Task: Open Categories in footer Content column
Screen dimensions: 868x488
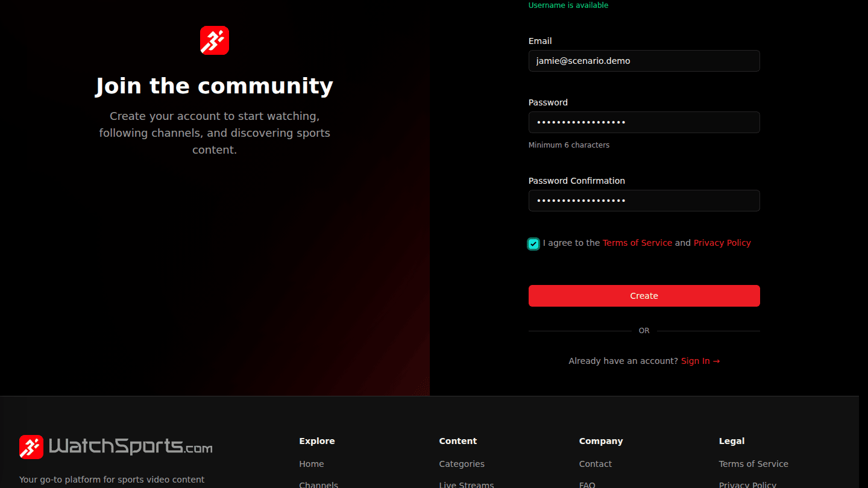Action: tap(462, 464)
